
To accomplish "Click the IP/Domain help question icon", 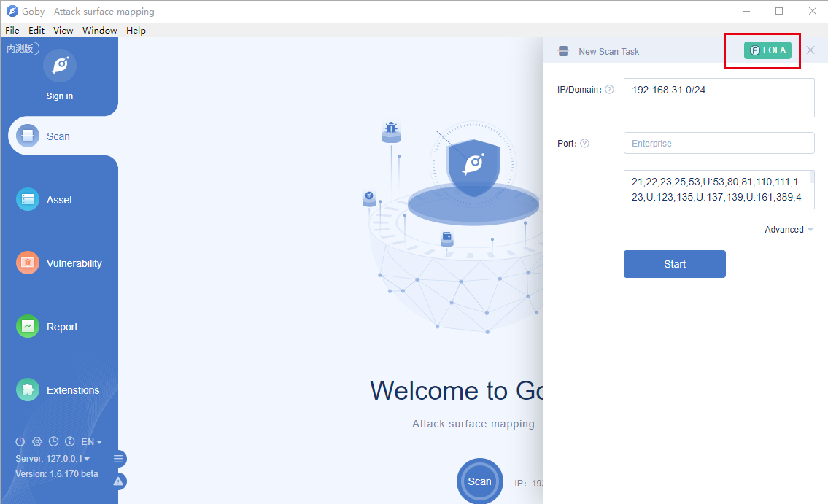I will point(609,89).
